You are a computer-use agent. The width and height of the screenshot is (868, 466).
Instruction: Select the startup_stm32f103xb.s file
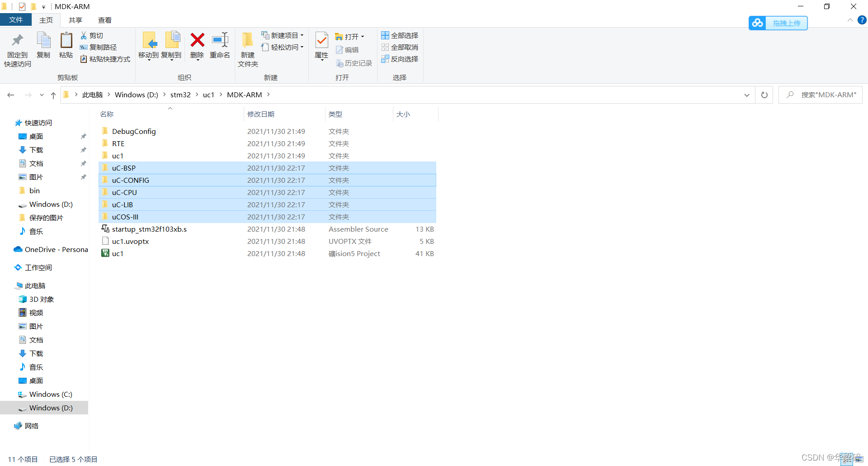[x=267, y=229]
